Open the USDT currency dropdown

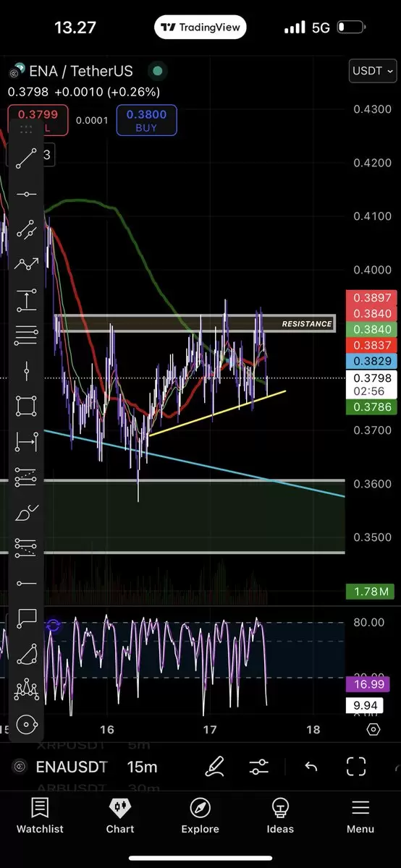tap(373, 71)
